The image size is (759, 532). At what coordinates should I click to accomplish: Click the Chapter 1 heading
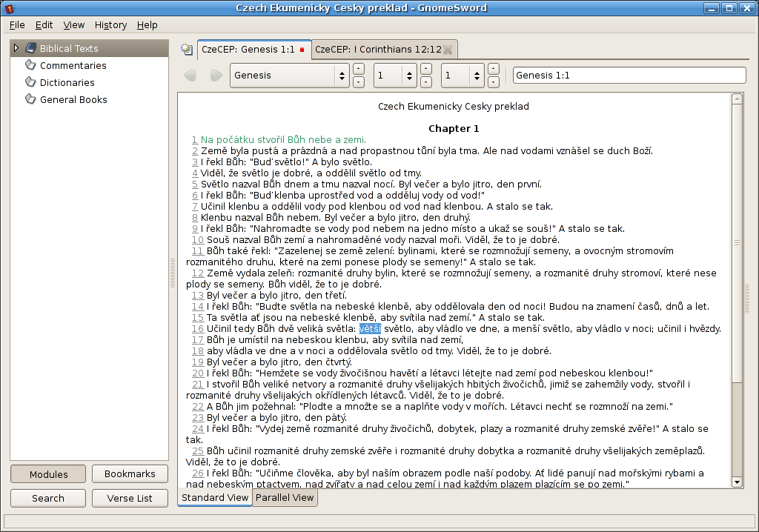tap(454, 129)
